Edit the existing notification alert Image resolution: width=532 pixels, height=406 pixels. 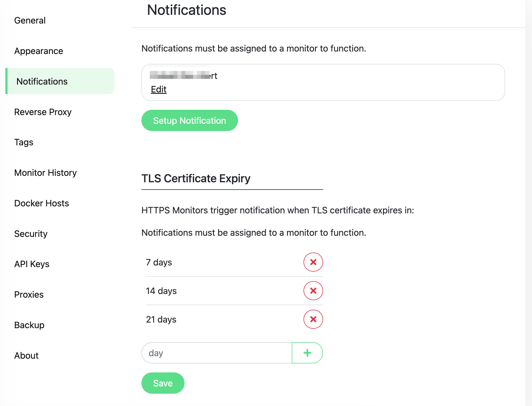pos(158,89)
